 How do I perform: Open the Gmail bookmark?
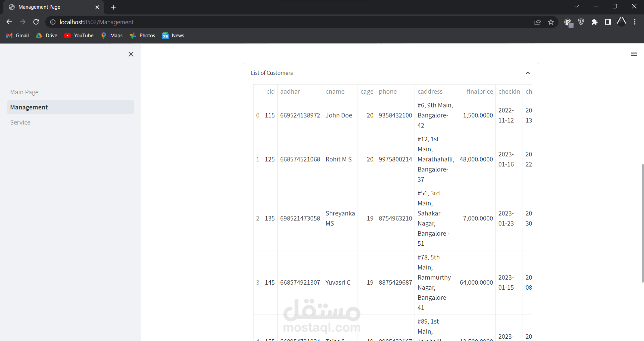[x=18, y=36]
